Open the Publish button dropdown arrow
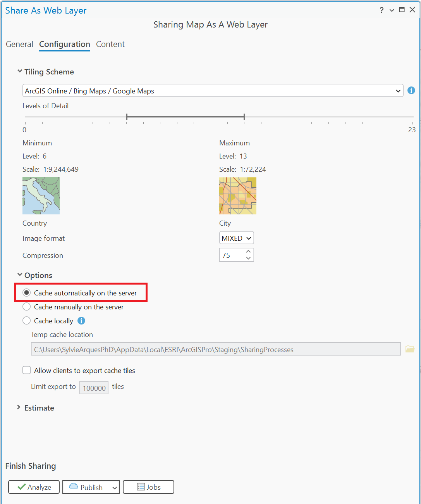Screen dimensions: 421x504 pyautogui.click(x=115, y=488)
